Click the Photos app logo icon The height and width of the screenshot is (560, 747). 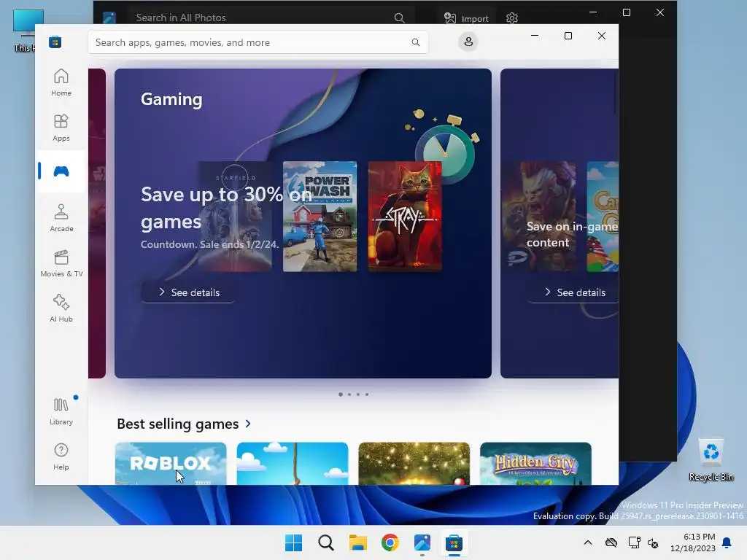point(109,17)
